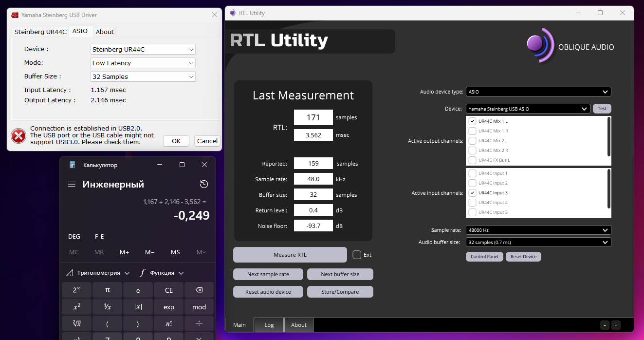Uncheck UR44C Input 3 channel
Screen dimensions: 644x340
pyautogui.click(x=472, y=193)
